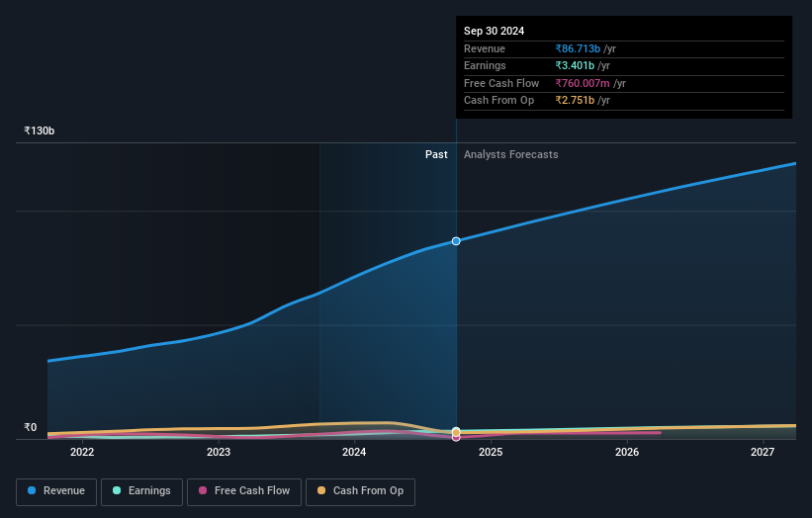Toggle the Earnings series legend button
Image resolution: width=812 pixels, height=518 pixels.
[x=141, y=491]
